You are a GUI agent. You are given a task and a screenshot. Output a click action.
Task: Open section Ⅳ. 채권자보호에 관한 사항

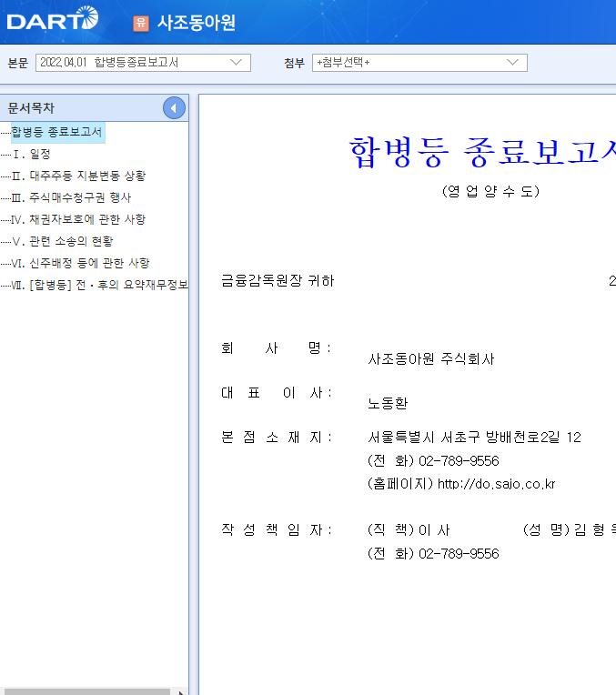pyautogui.click(x=78, y=219)
